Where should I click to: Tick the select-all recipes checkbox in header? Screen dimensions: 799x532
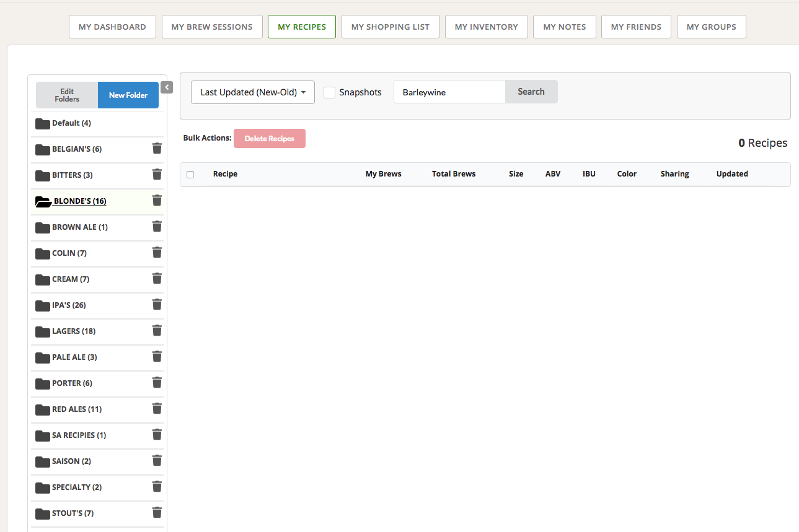(x=190, y=175)
